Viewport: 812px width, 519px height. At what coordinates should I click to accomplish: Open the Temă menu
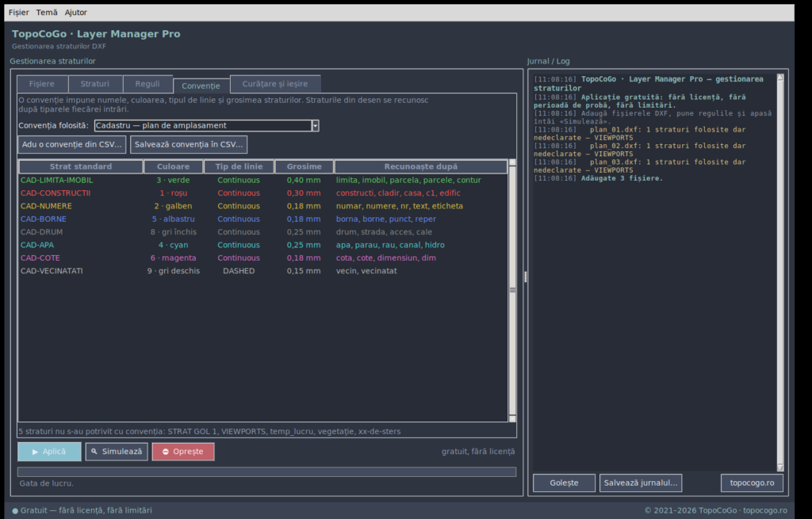pyautogui.click(x=47, y=13)
